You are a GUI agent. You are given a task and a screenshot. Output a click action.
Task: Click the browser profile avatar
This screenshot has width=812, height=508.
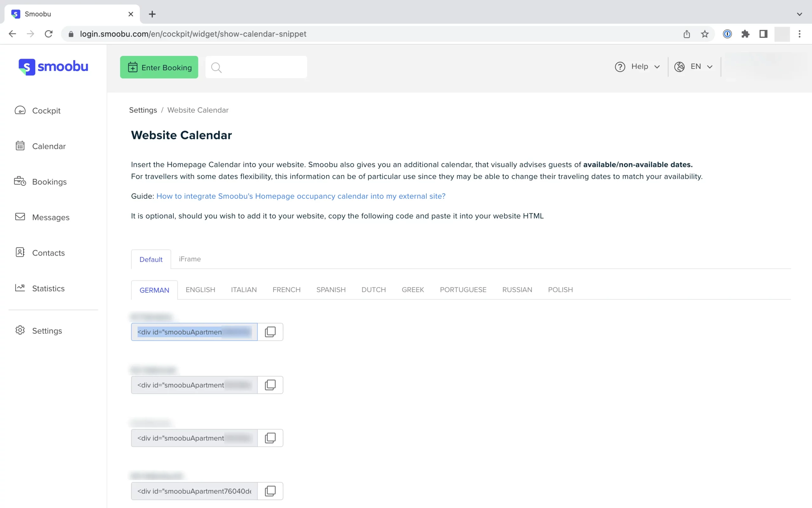[782, 34]
